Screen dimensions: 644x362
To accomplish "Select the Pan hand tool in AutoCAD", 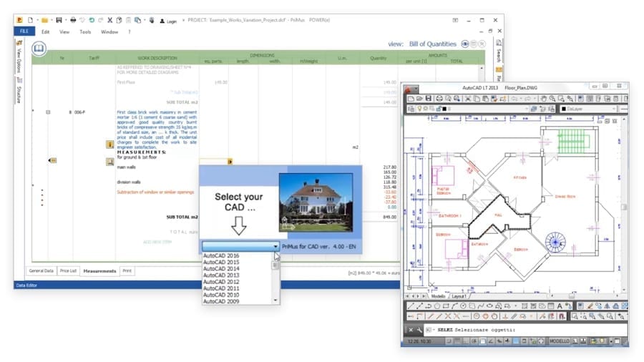I will click(543, 99).
